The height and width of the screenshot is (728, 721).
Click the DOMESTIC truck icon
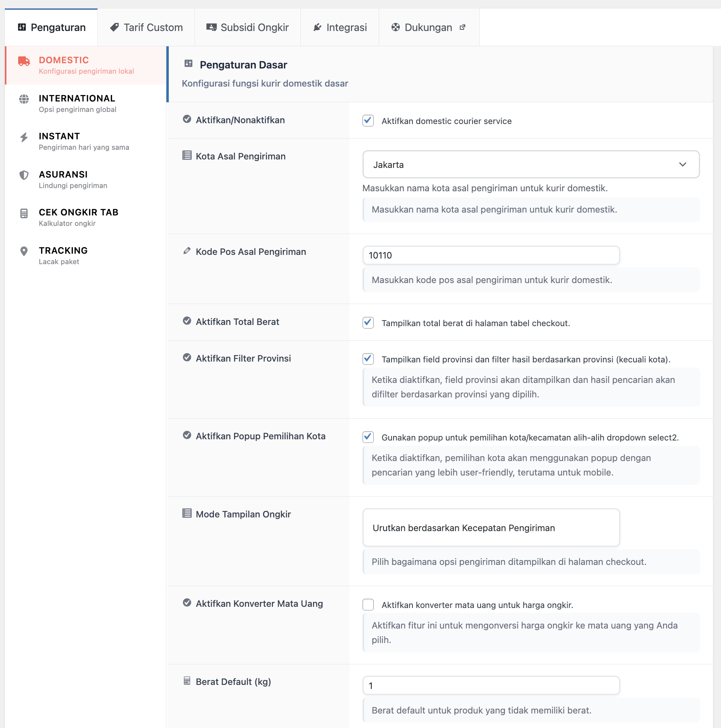pyautogui.click(x=24, y=61)
